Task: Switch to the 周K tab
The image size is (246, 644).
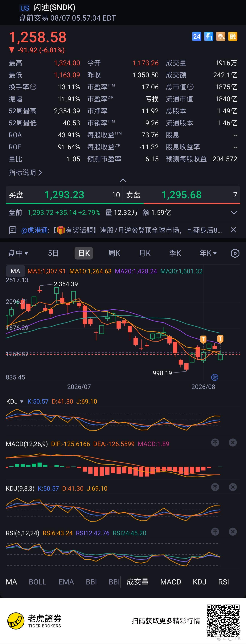Action: pyautogui.click(x=114, y=253)
